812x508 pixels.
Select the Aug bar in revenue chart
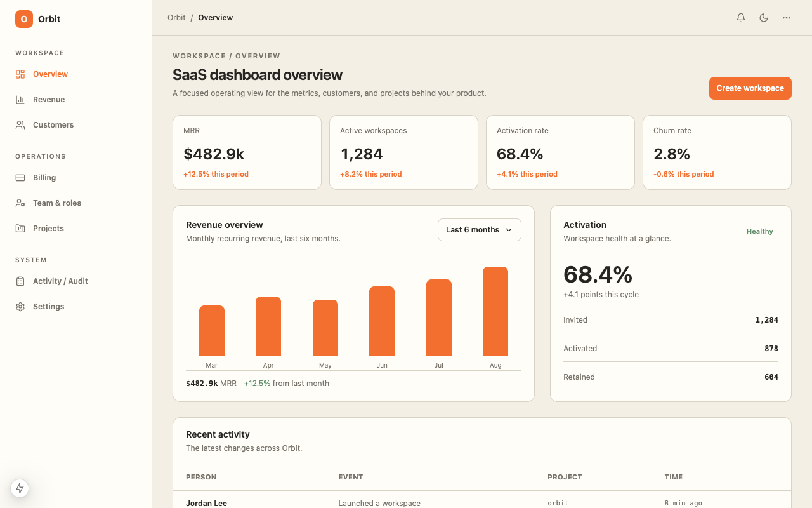tap(495, 311)
